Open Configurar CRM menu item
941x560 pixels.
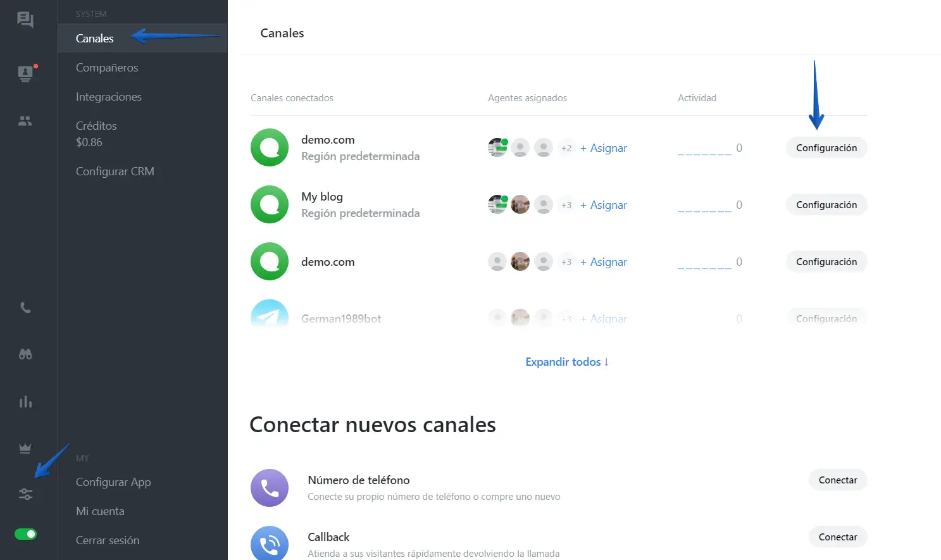coord(115,171)
